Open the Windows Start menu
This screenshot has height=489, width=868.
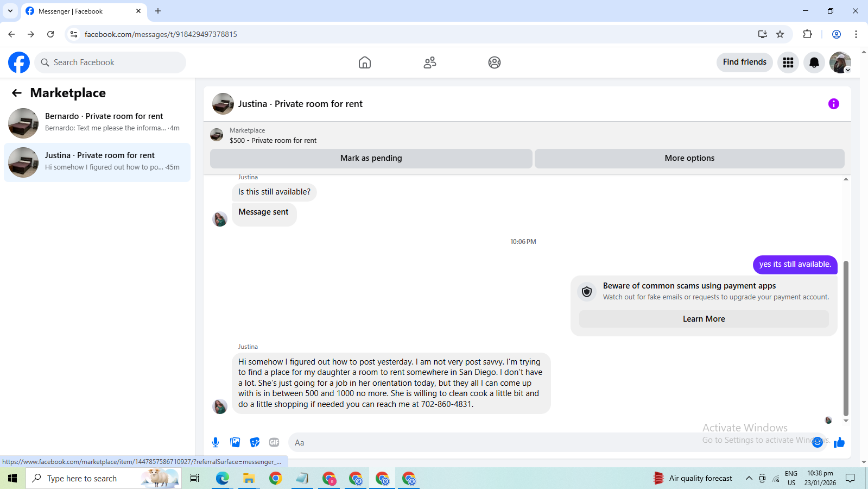coord(12,478)
